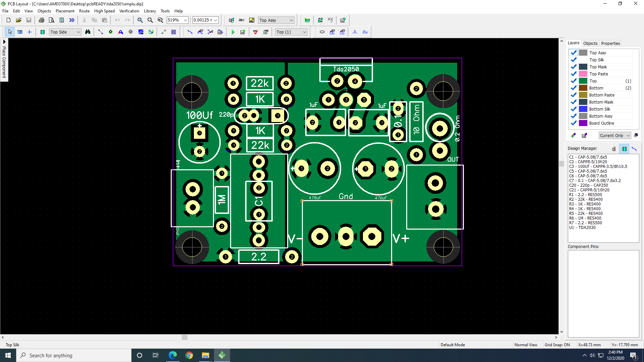Viewport: 644px width, 362px height.
Task: Toggle Bottom Silk layer visibility
Action: 574,109
